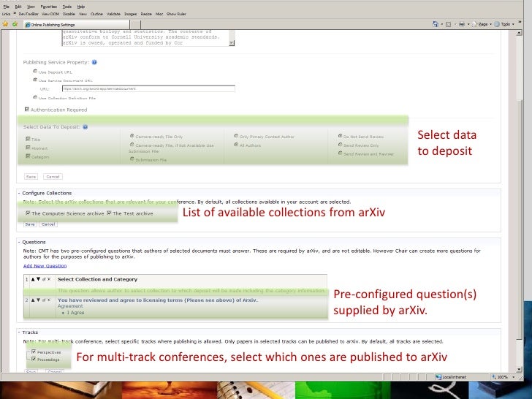Collapse the Configure Collections section
The width and height of the screenshot is (532, 399).
tap(19, 193)
